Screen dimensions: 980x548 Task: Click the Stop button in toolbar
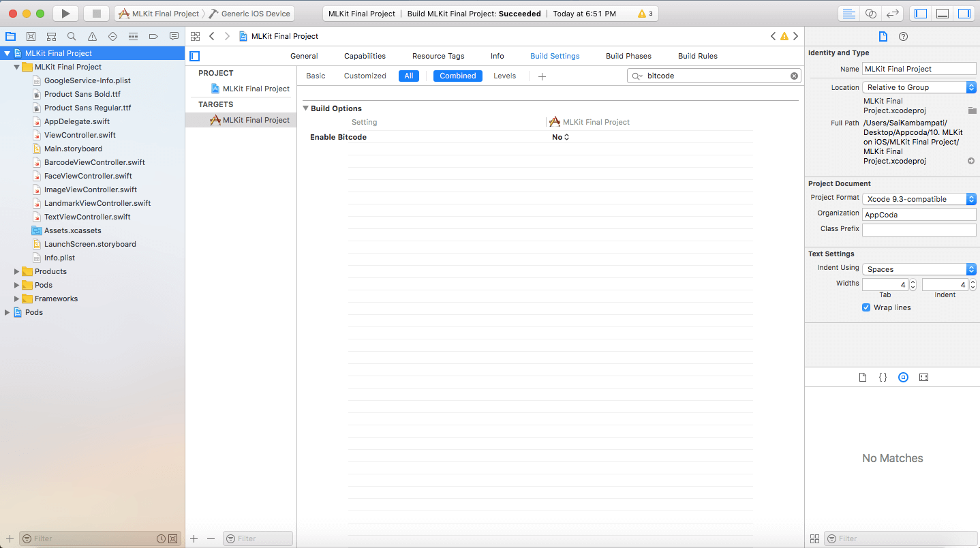[x=96, y=14]
